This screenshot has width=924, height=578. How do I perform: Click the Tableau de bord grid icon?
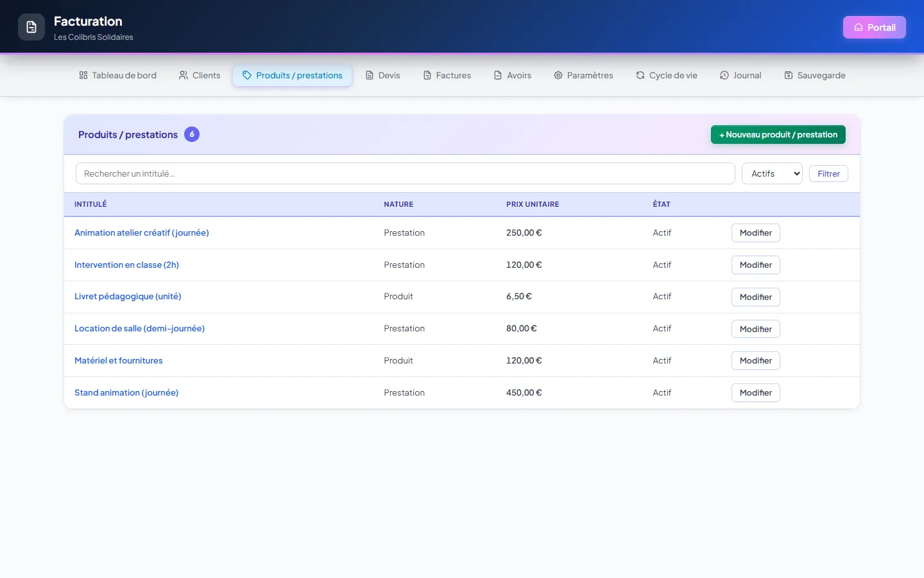pyautogui.click(x=83, y=75)
